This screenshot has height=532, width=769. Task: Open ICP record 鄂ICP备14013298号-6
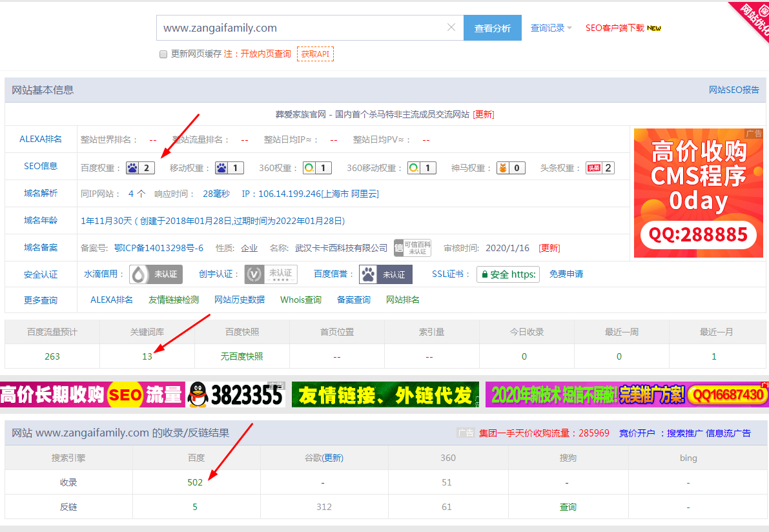[x=158, y=248]
